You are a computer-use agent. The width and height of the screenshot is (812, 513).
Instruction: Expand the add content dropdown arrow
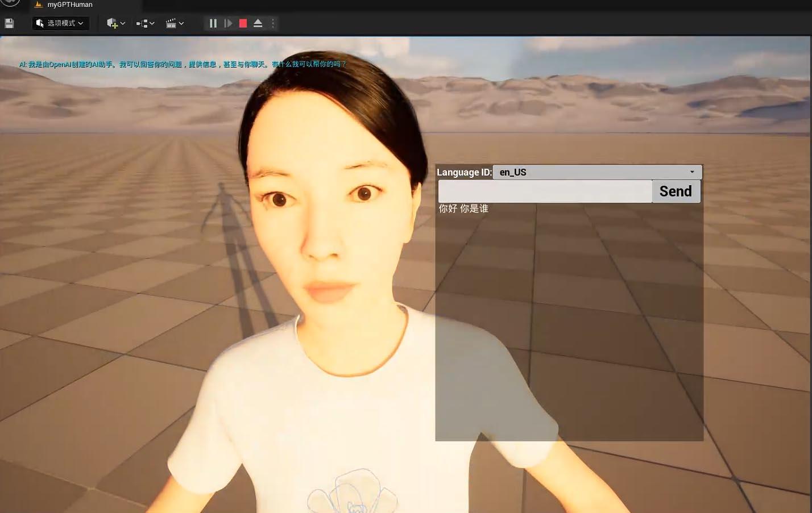click(123, 23)
